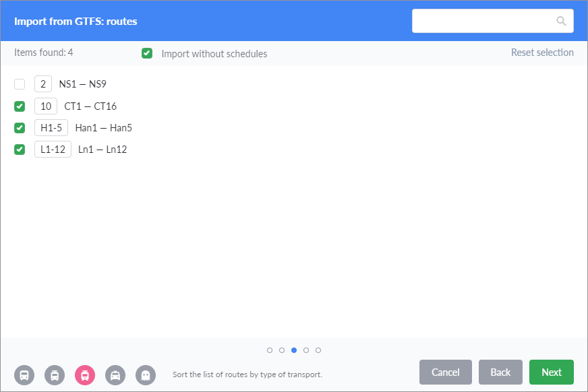Screen dimensions: 588x392
Task: Uncheck the Ln1 — Ln12 route checkbox
Action: pyautogui.click(x=20, y=149)
